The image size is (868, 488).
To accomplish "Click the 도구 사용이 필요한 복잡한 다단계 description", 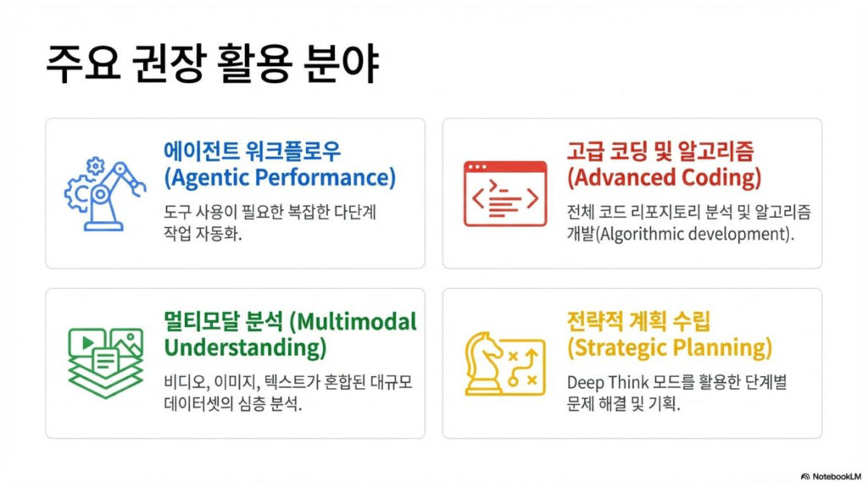I will click(x=269, y=212).
